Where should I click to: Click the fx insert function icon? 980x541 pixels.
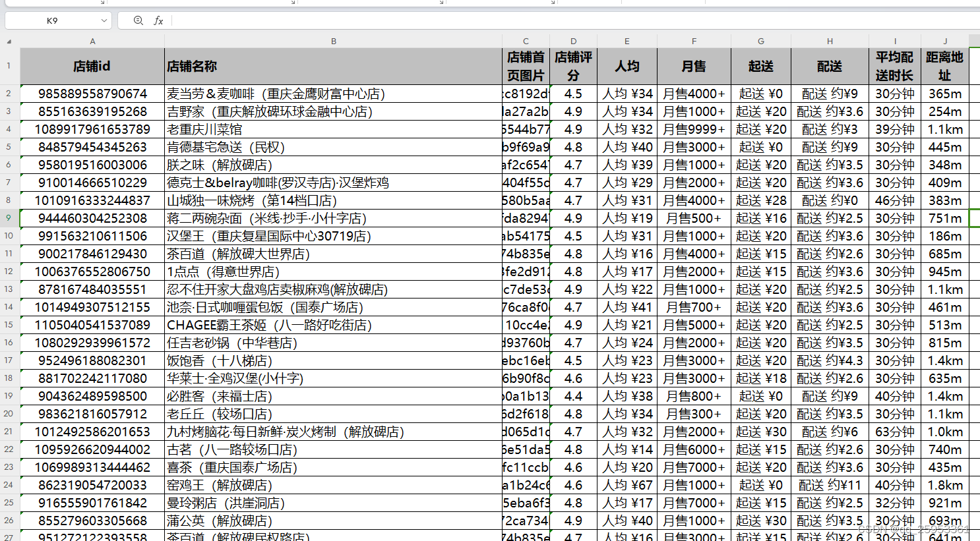(x=158, y=20)
